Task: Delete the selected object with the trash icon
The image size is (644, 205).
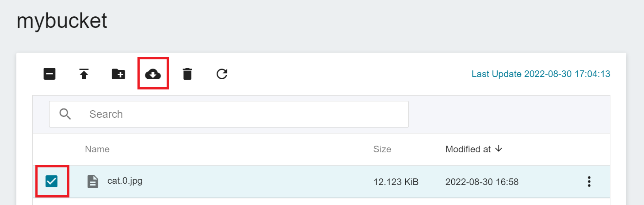Action: click(x=187, y=74)
